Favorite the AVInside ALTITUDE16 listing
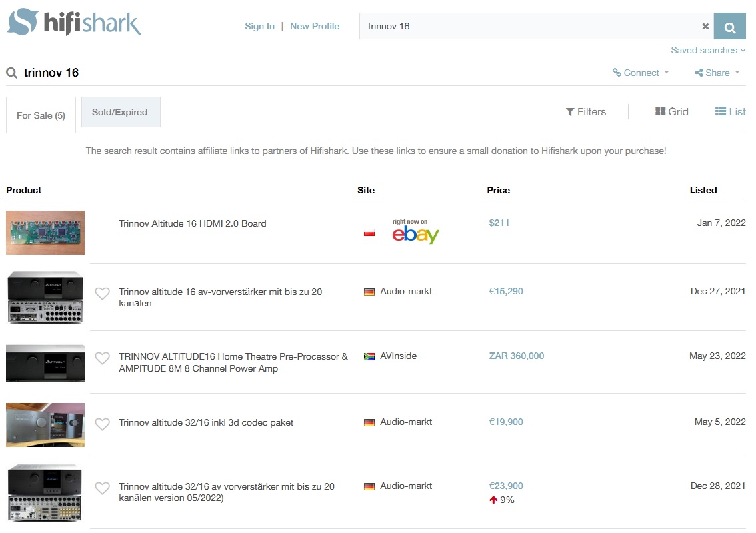Image resolution: width=756 pixels, height=533 pixels. (102, 358)
